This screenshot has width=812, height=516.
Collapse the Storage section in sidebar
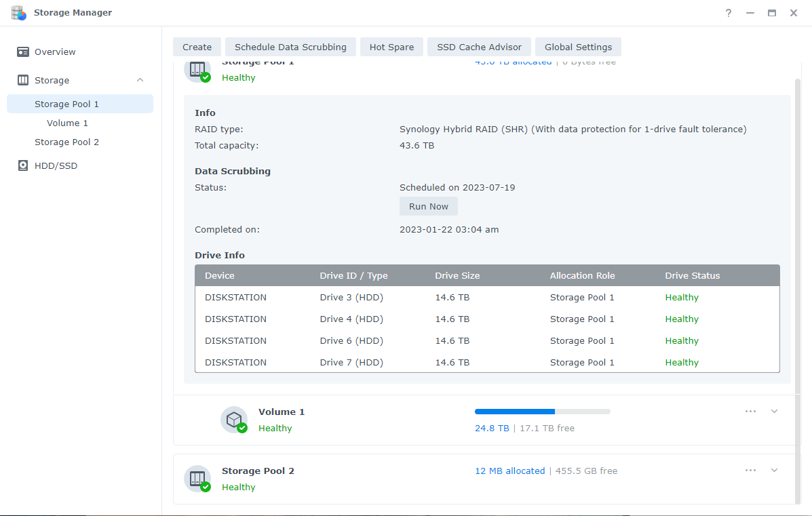coord(140,80)
